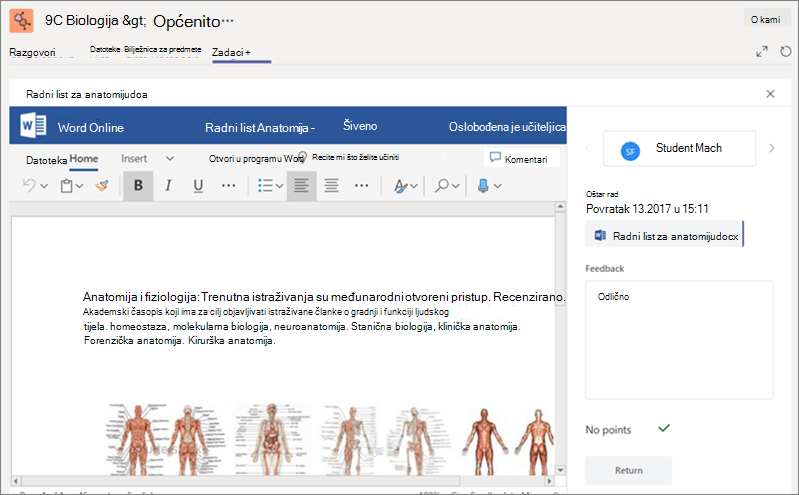This screenshot has width=799, height=495.
Task: Open Bilježnica za predmete tab
Action: (x=163, y=49)
